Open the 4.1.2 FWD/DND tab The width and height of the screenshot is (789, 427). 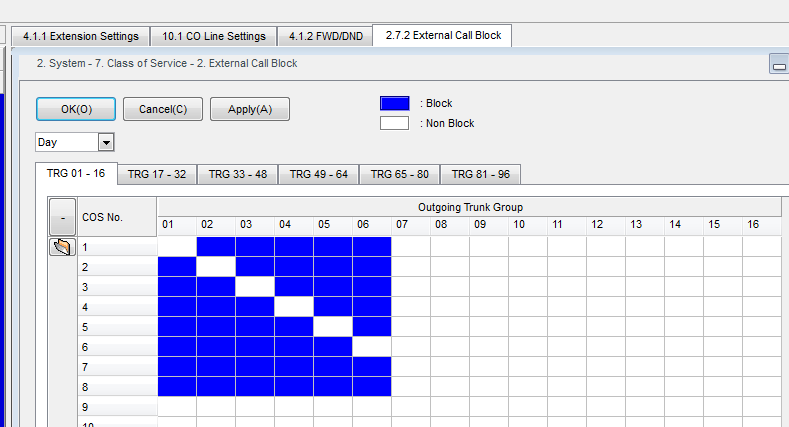326,36
